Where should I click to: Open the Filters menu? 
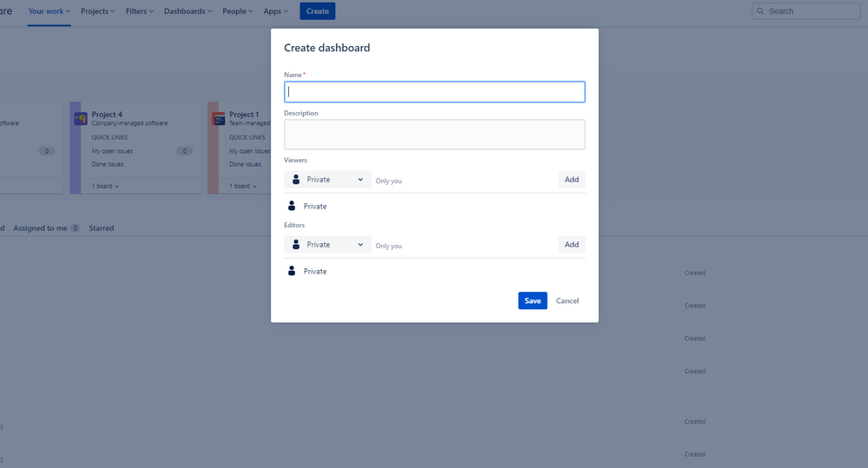click(x=140, y=11)
